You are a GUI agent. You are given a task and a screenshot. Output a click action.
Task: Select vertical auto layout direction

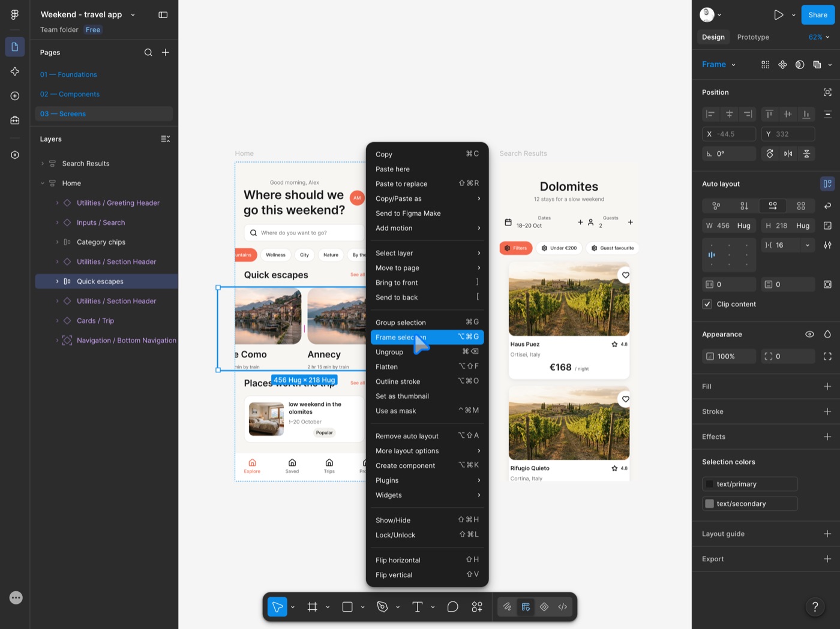[x=745, y=206]
